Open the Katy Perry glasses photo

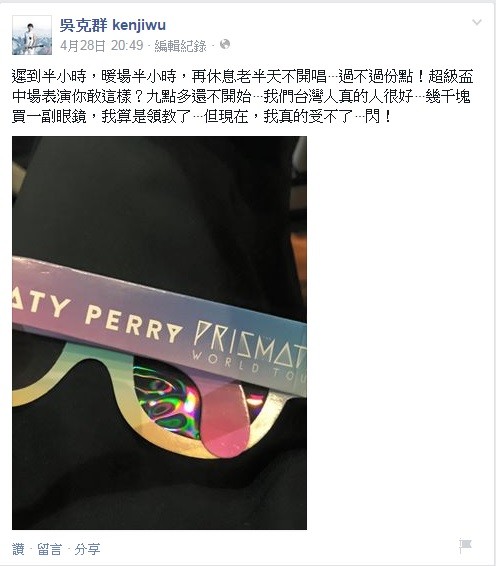159,333
